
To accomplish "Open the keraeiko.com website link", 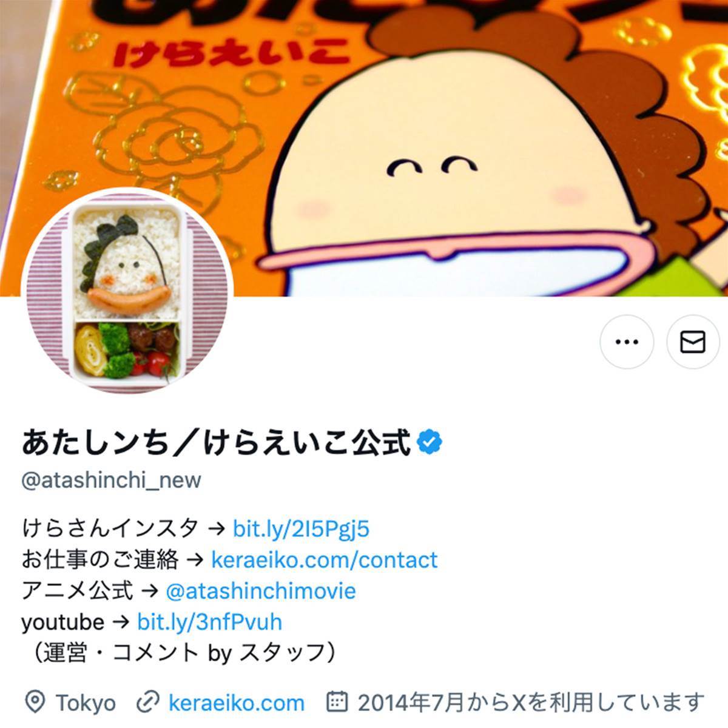I will (237, 703).
